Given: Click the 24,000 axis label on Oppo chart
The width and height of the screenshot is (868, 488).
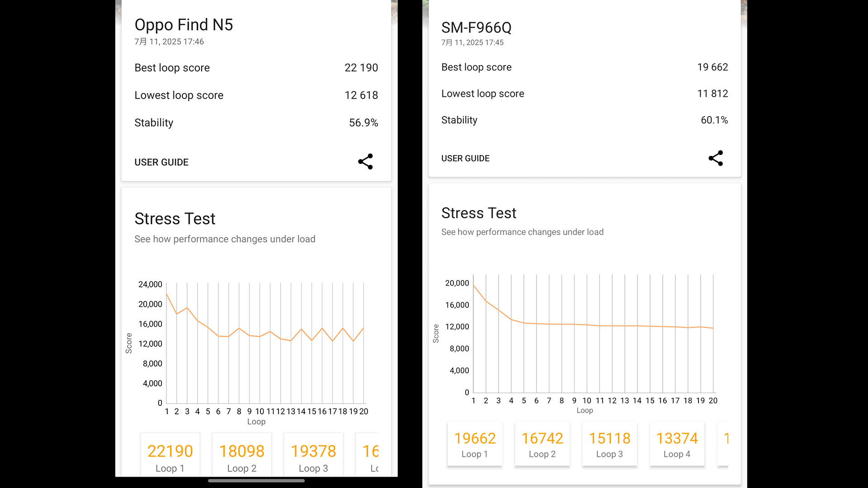Looking at the screenshot, I should pos(150,285).
